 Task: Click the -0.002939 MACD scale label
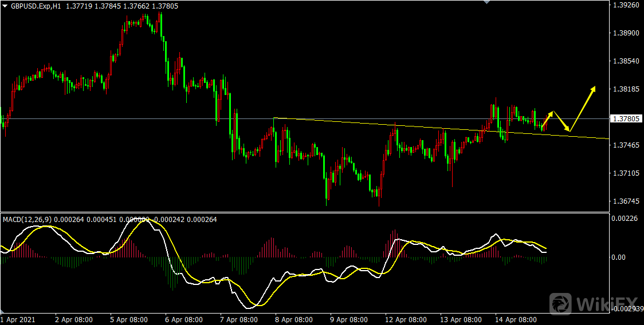(x=626, y=309)
